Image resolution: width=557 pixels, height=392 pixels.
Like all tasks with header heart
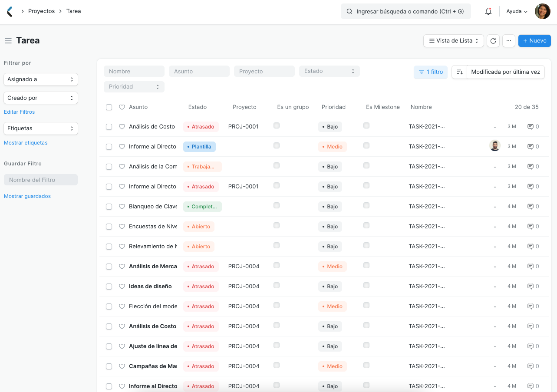122,107
